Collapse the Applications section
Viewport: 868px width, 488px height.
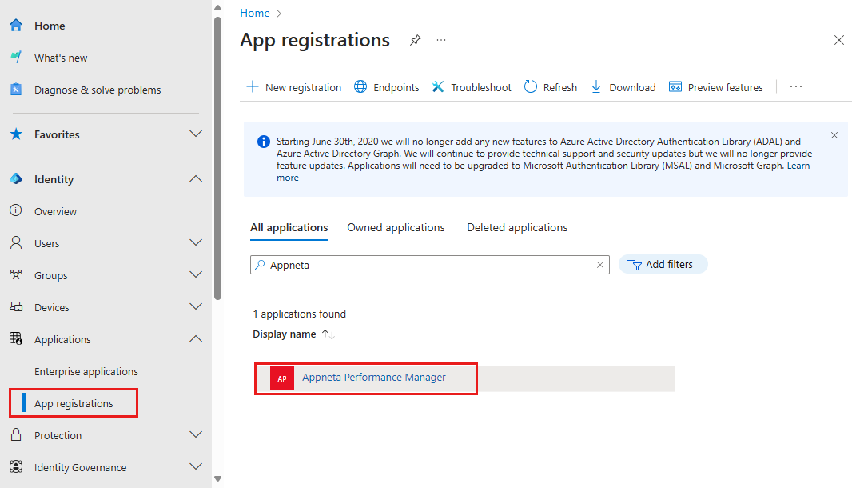tap(195, 338)
